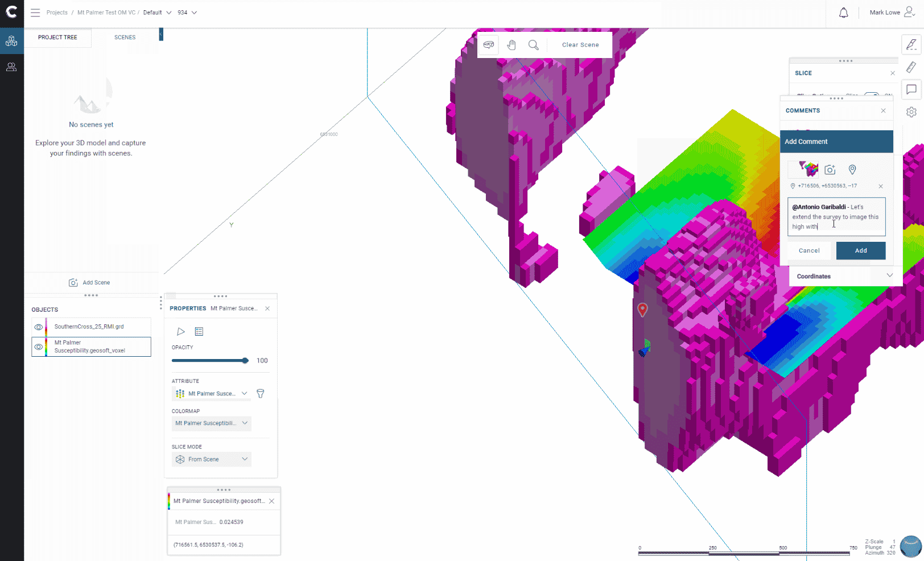
Task: Click the compass globe orientation widget
Action: [910, 547]
